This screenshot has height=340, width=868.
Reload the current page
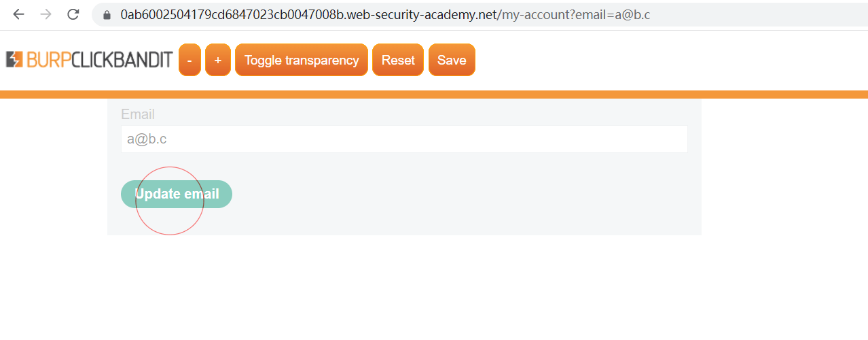point(73,14)
